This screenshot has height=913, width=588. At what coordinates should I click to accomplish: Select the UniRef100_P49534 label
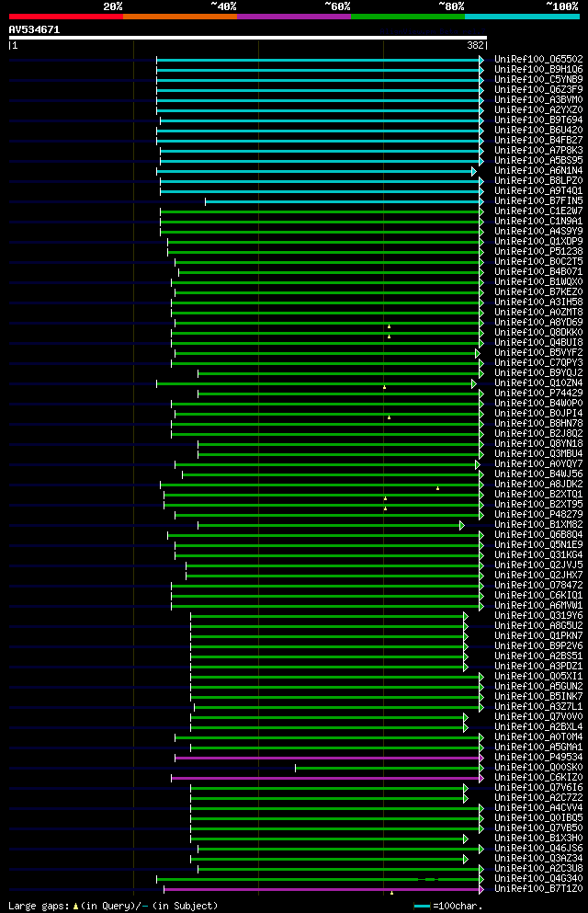click(x=538, y=757)
